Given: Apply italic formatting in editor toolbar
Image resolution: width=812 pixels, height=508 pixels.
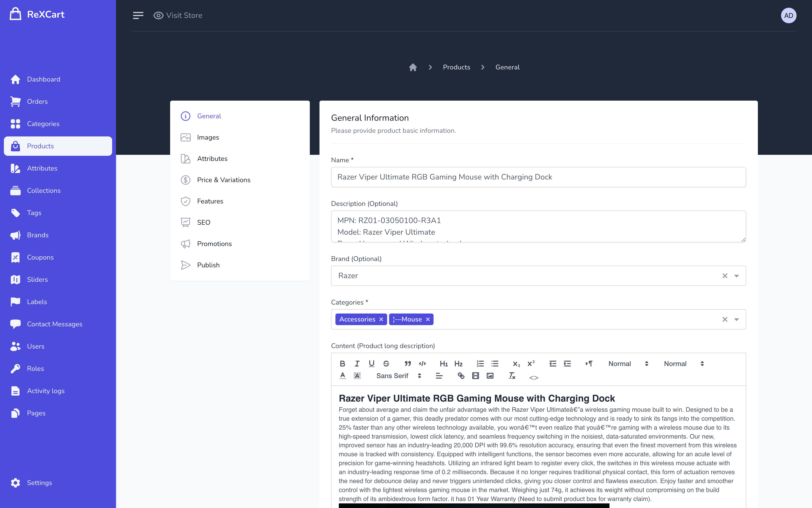Looking at the screenshot, I should pos(357,364).
